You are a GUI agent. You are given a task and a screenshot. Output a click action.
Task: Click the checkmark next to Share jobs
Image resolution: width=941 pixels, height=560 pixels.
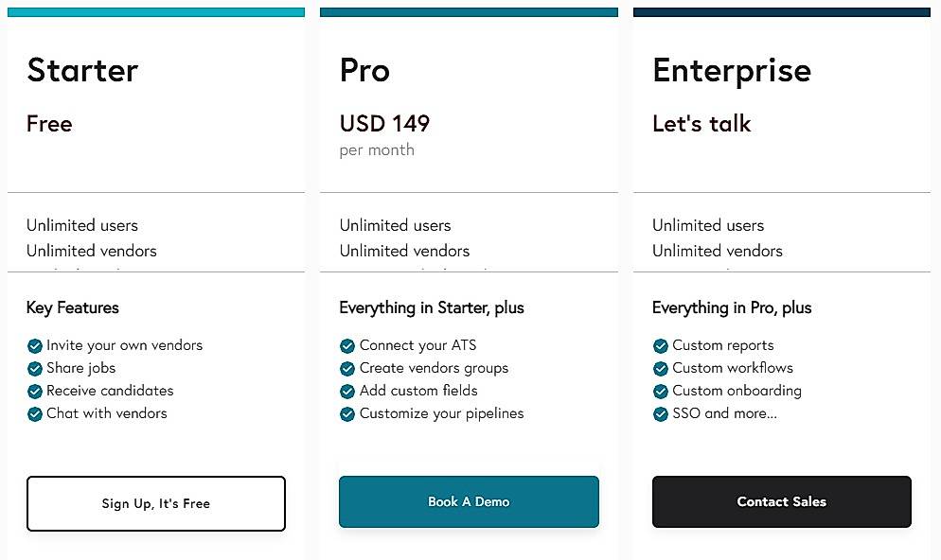coord(35,368)
